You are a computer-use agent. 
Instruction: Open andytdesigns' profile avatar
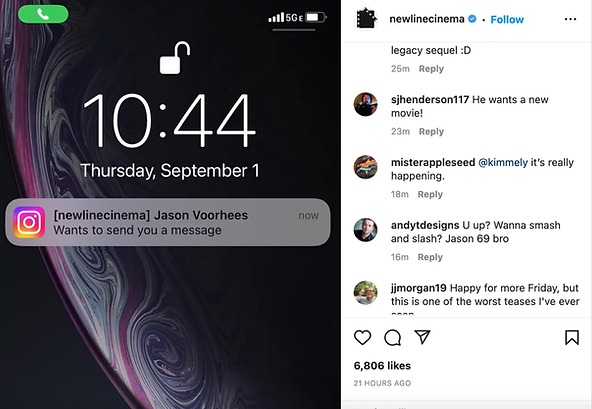tap(365, 230)
